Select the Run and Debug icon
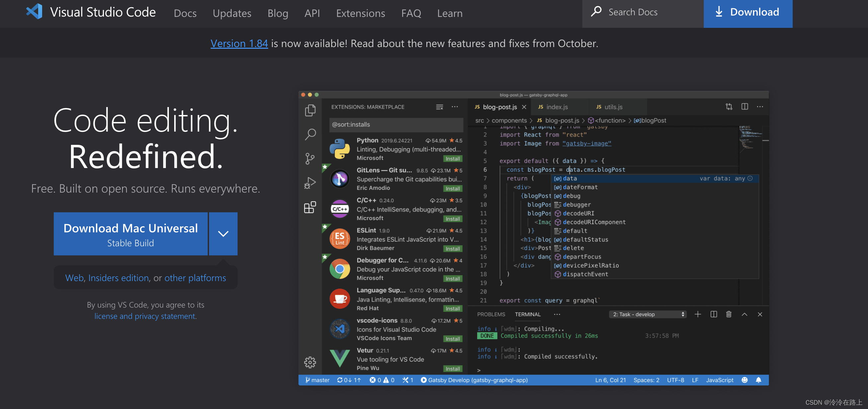The height and width of the screenshot is (409, 868). click(310, 183)
